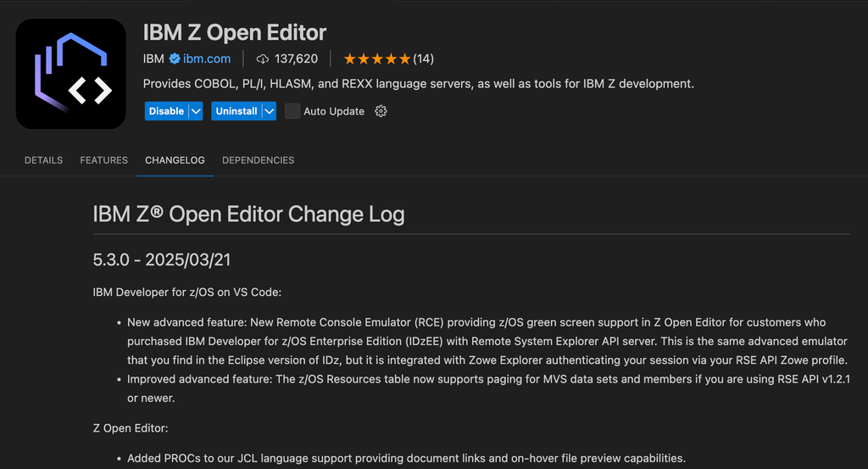Click the install count cloud download icon
868x469 pixels.
pos(263,59)
